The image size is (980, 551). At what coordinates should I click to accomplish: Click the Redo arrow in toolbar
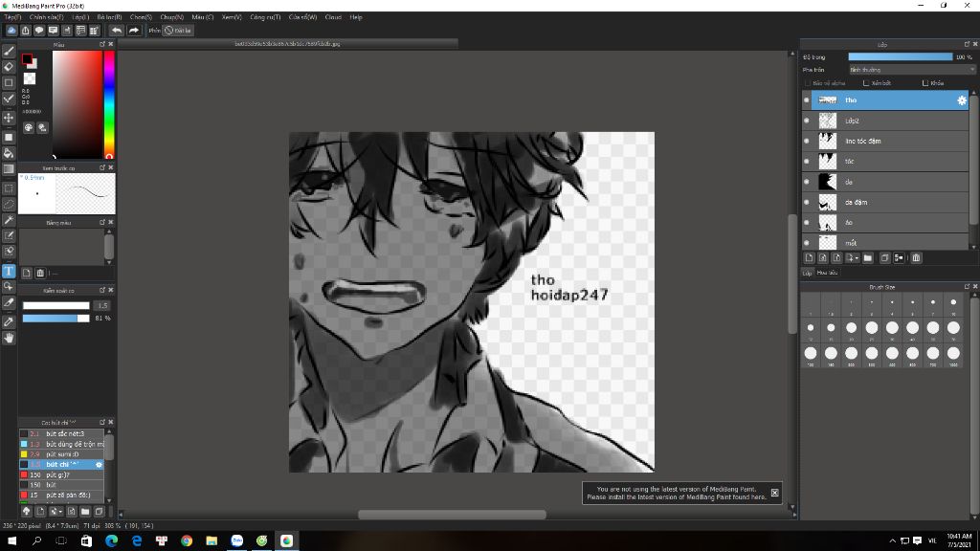pyautogui.click(x=133, y=30)
